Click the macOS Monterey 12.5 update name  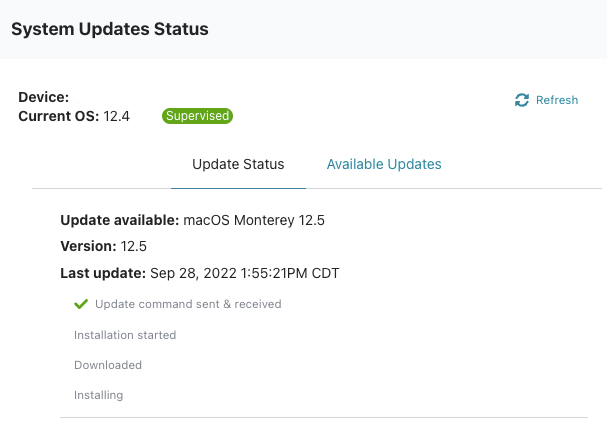pos(254,220)
